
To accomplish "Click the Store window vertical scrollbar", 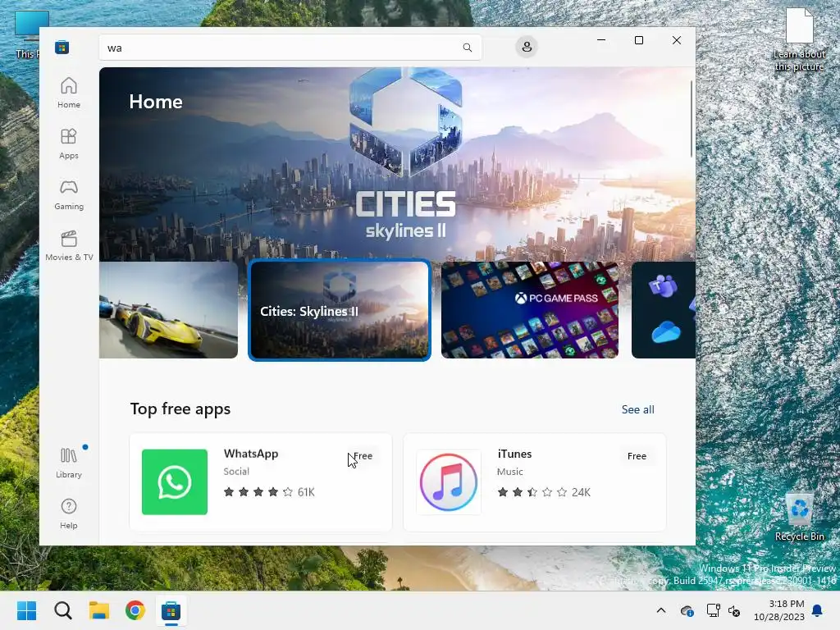I will point(691,118).
